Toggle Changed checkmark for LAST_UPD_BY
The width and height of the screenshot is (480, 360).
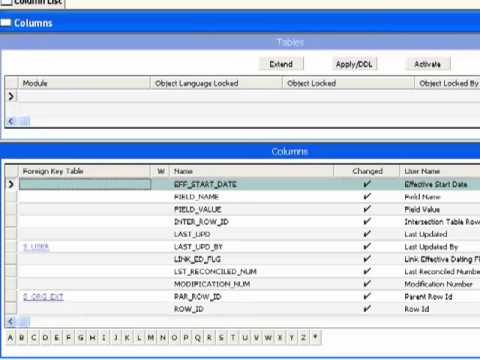367,247
